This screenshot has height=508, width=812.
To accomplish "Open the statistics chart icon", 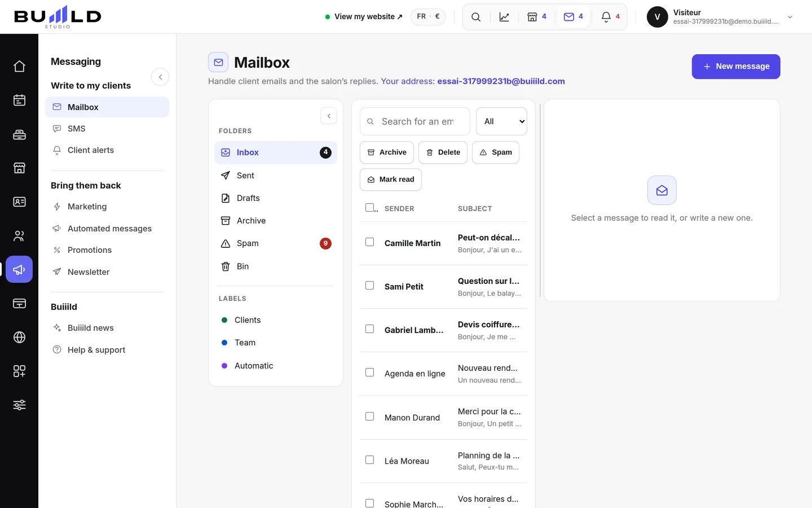I will pos(504,17).
